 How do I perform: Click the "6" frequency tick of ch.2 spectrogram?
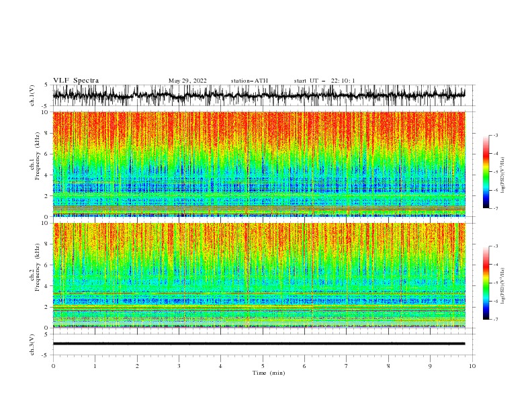(46, 265)
